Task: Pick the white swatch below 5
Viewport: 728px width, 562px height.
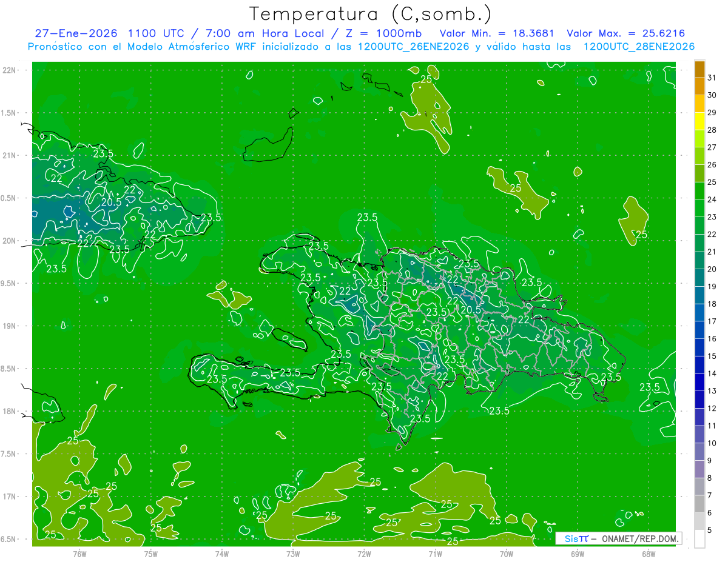Action: pos(699,539)
